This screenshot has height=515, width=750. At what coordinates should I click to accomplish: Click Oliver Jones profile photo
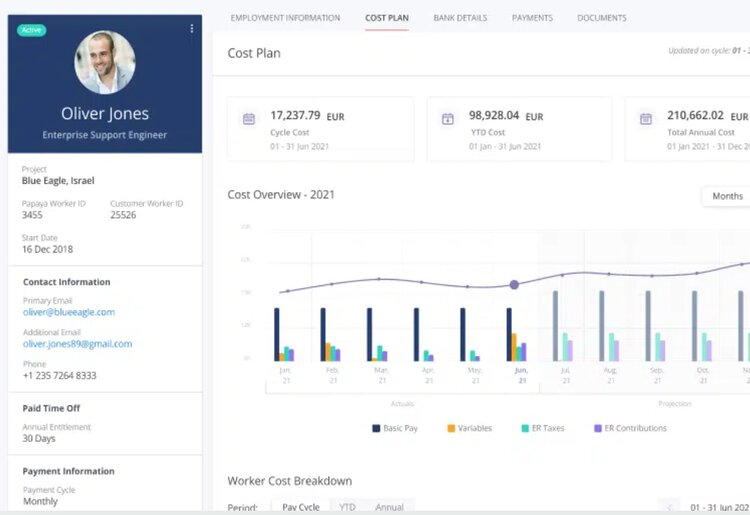coord(105,62)
